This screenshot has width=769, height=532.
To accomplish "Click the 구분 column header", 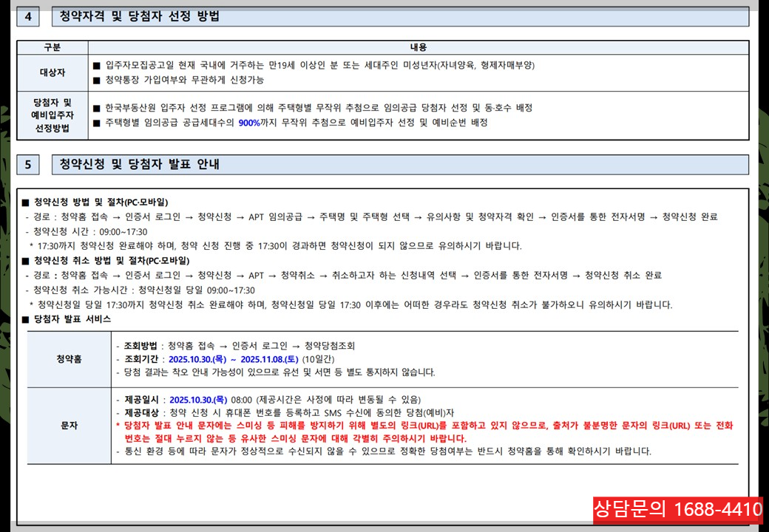I will coord(52,47).
